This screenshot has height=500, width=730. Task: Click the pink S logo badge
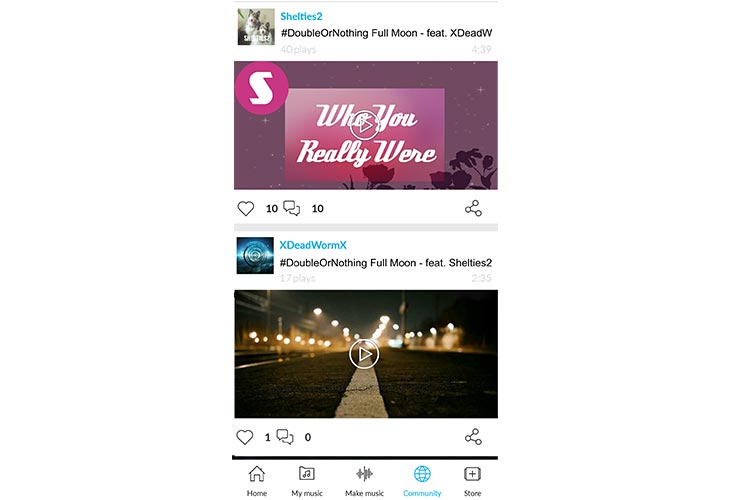point(261,88)
